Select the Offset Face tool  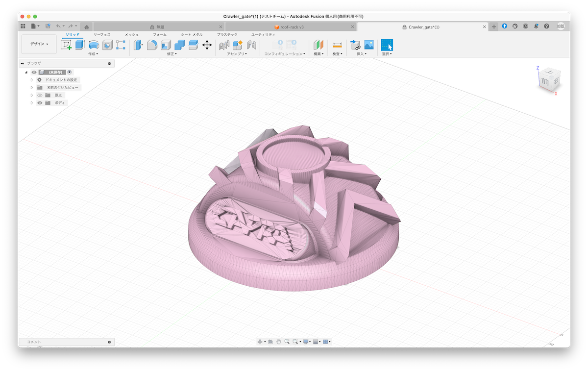pyautogui.click(x=193, y=45)
